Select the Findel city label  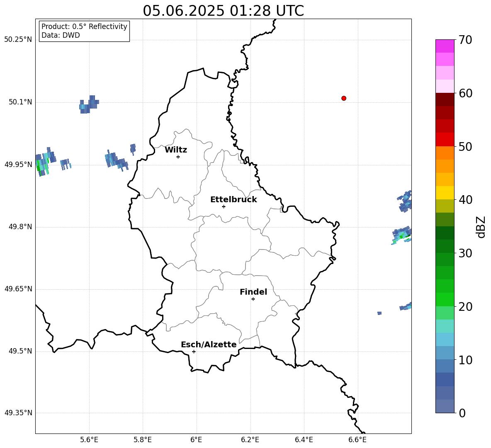pos(253,292)
